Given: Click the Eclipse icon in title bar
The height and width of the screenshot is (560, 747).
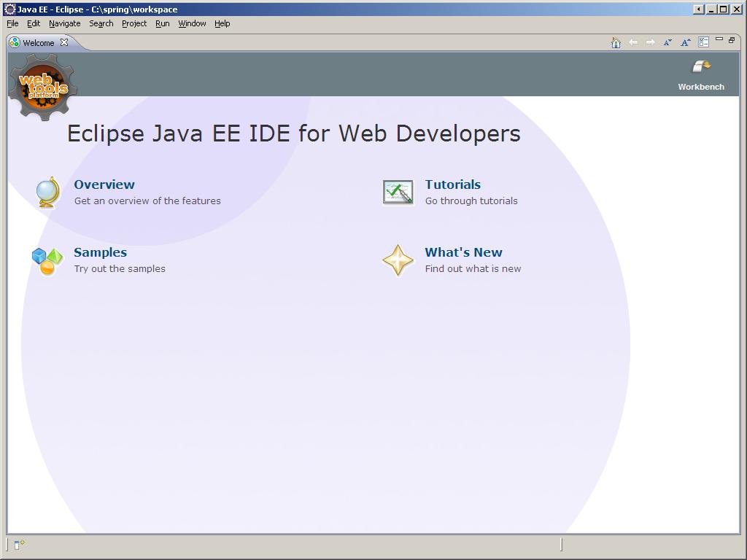Looking at the screenshot, I should [9, 9].
